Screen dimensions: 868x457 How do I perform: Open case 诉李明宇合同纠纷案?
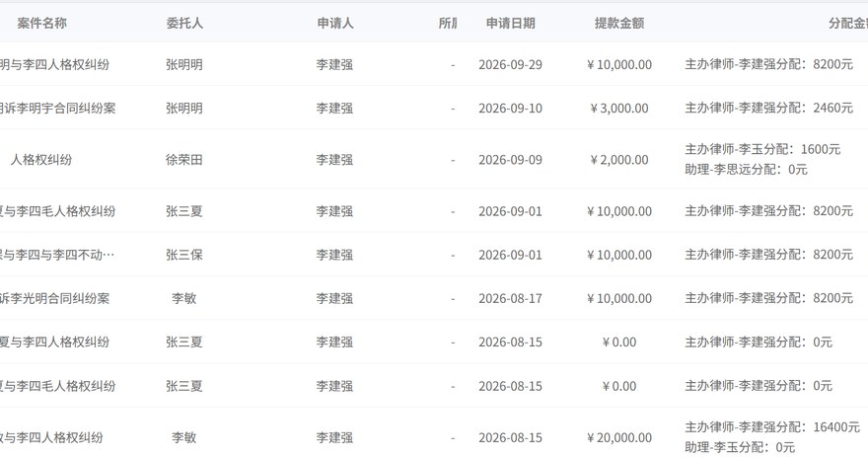[57, 108]
